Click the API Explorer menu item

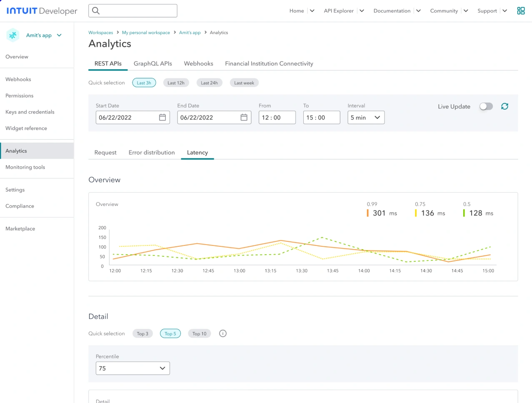[339, 11]
